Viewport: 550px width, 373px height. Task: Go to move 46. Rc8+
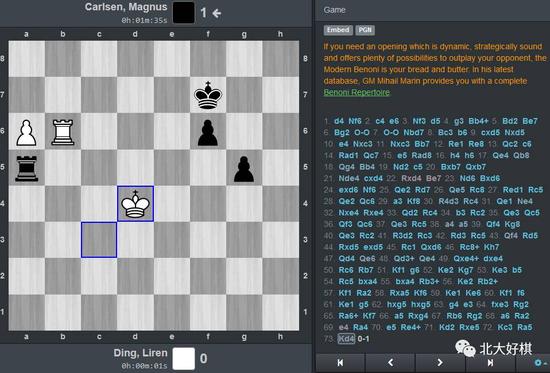coord(470,247)
